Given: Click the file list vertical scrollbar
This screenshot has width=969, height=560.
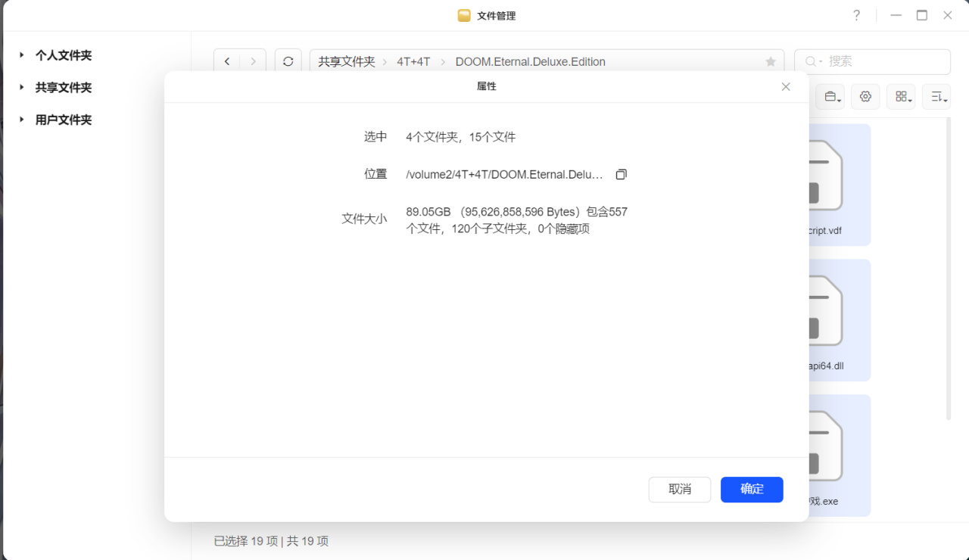Looking at the screenshot, I should (x=949, y=269).
